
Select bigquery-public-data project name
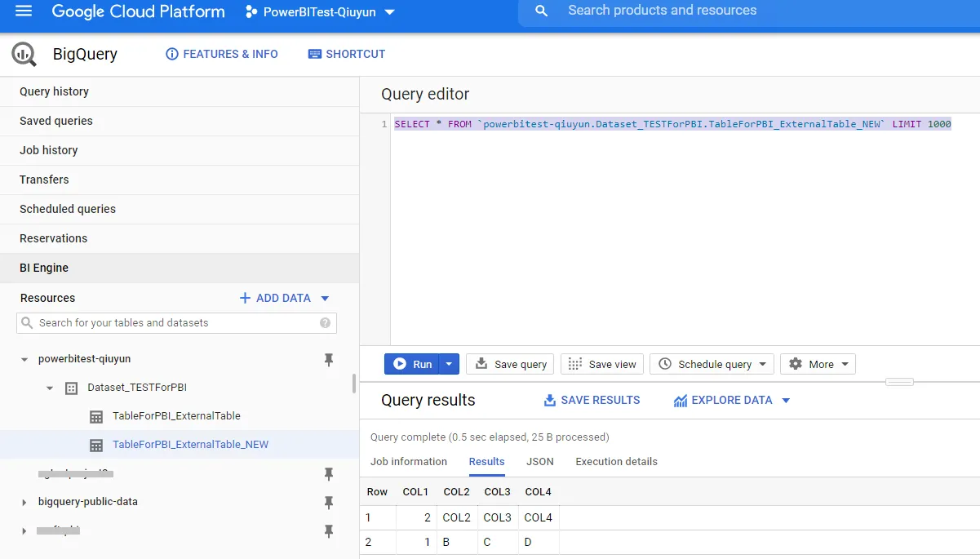point(88,502)
